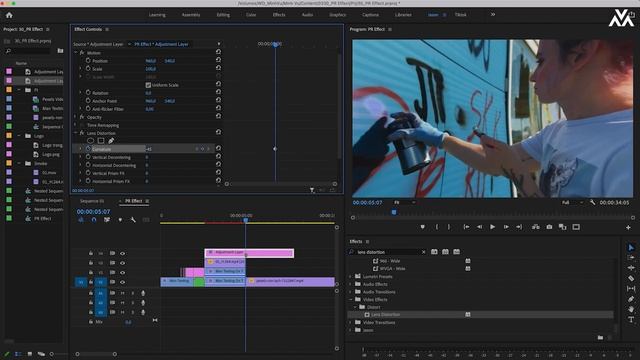
Task: Switch to Learning workspace
Action: point(157,15)
